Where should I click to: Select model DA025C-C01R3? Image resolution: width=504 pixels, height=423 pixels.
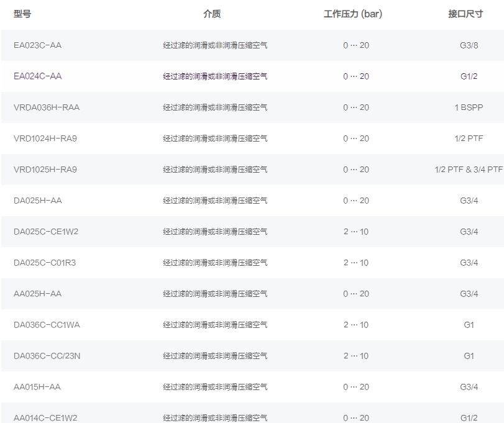(x=45, y=263)
